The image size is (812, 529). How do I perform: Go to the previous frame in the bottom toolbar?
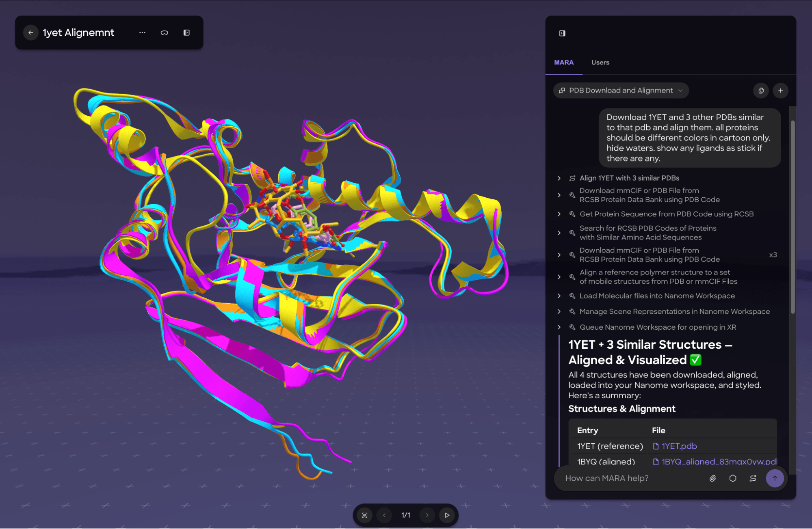click(384, 515)
